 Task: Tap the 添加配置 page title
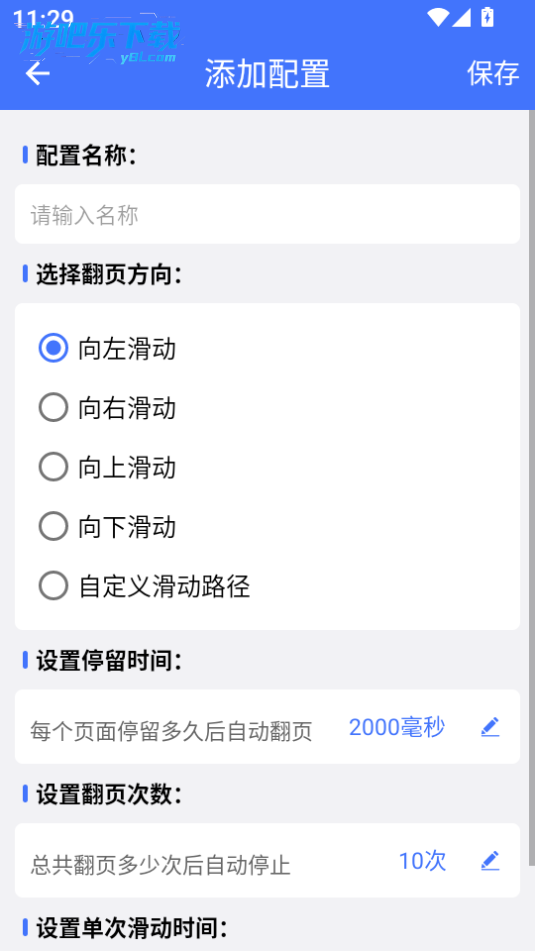coord(267,74)
